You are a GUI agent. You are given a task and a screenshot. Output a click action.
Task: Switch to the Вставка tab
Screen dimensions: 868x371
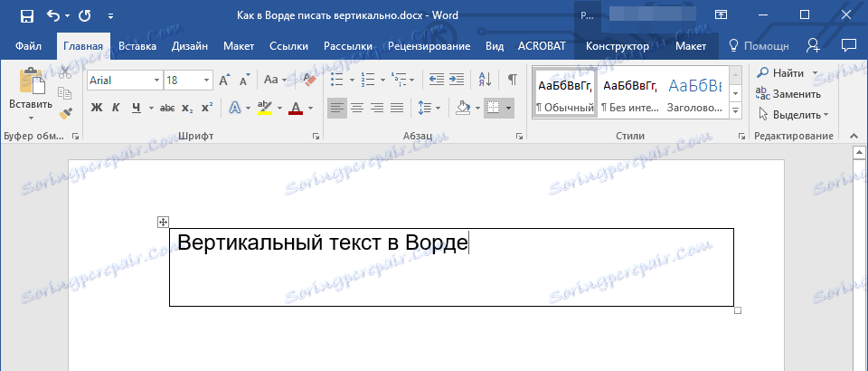pyautogui.click(x=137, y=46)
